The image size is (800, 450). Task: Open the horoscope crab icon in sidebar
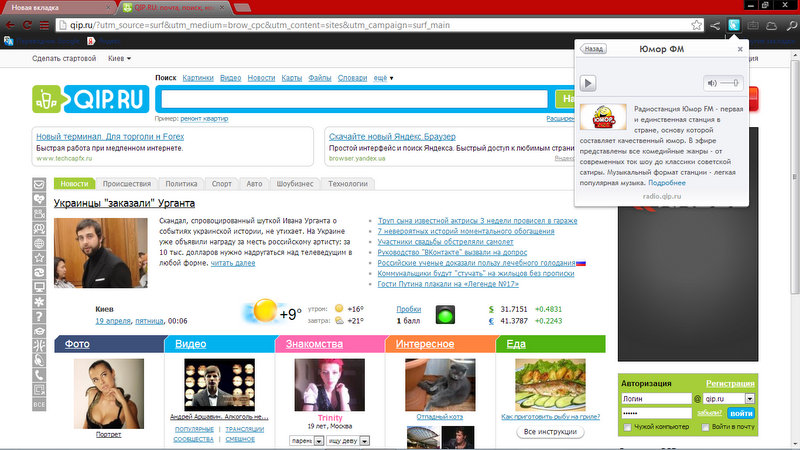pos(39,272)
